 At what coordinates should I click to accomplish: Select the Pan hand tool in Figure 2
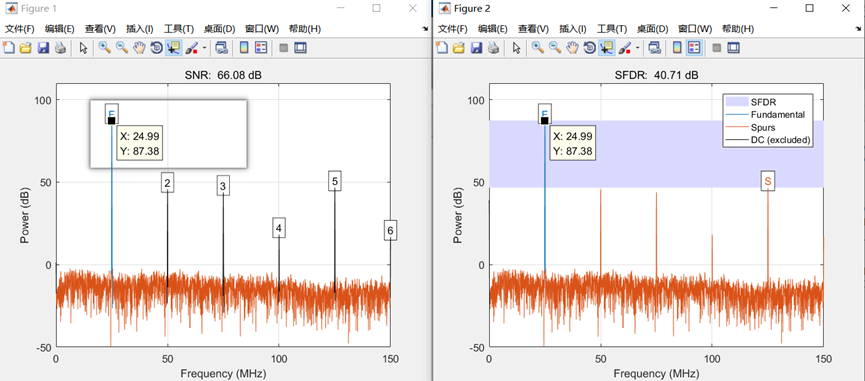572,48
